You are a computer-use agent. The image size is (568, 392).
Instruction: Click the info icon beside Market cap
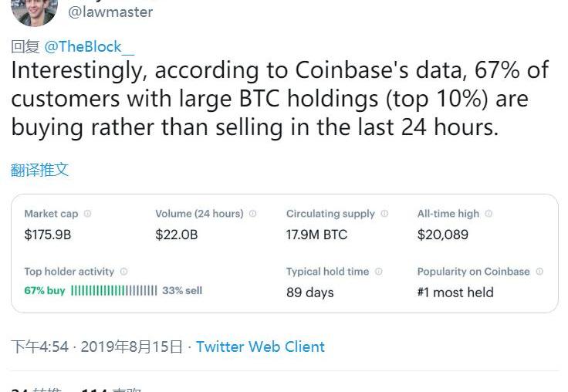pyautogui.click(x=87, y=214)
